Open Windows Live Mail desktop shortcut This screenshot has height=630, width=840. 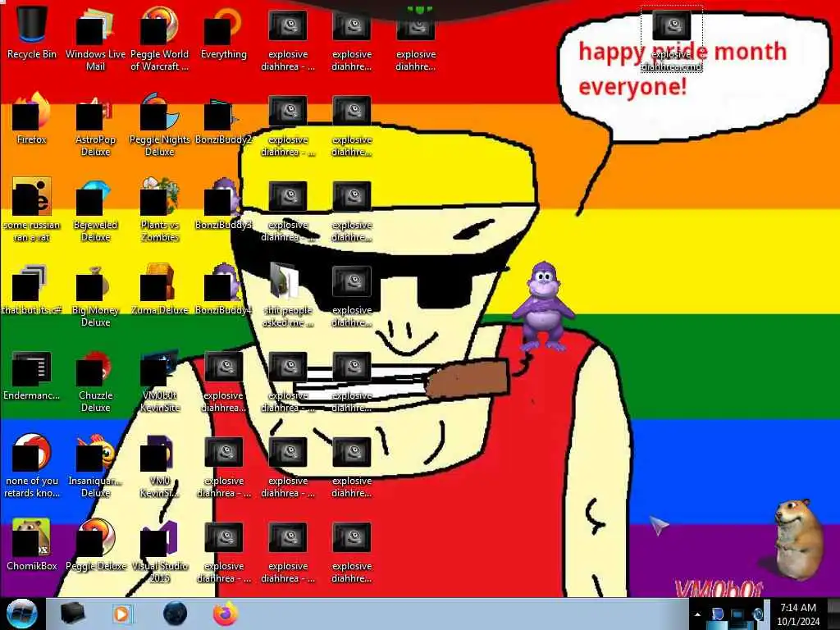click(95, 39)
